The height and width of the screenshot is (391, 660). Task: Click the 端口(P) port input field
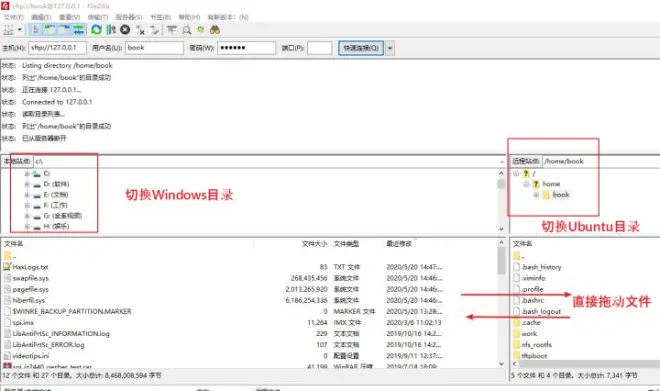point(319,48)
